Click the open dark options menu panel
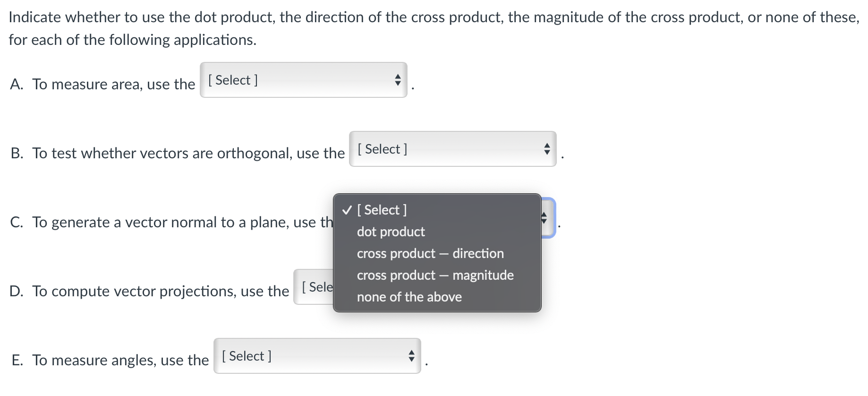The image size is (868, 396). tap(437, 253)
